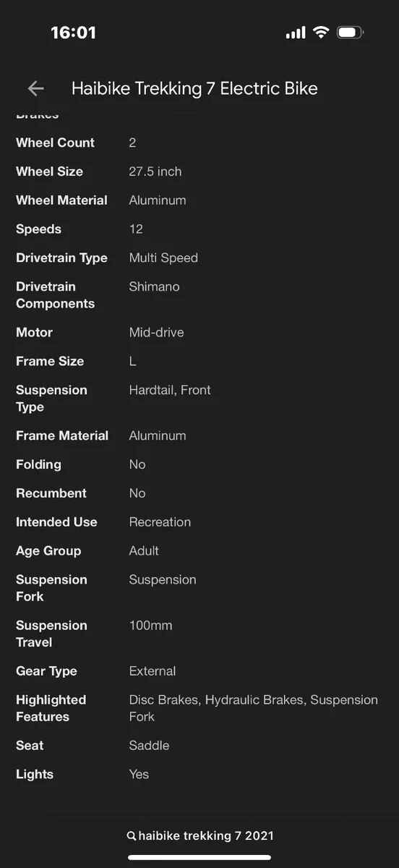Screen dimensions: 399x868
Task: Tap the Haibike Trekking 7 Electric Bike title
Action: coord(194,88)
